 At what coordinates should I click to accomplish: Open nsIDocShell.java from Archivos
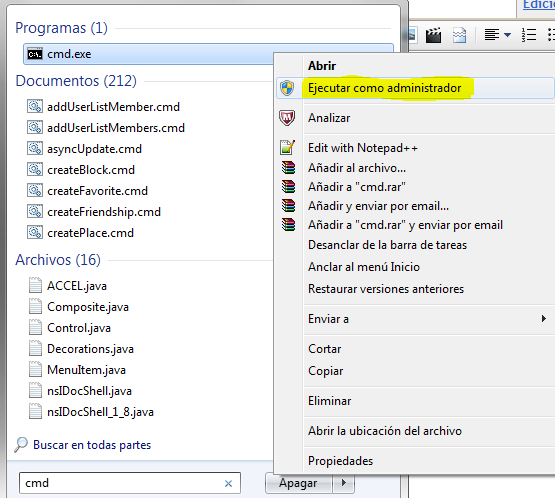89,391
